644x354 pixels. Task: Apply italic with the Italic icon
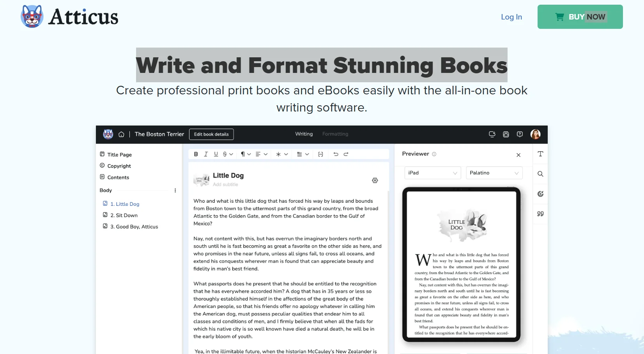coord(206,154)
